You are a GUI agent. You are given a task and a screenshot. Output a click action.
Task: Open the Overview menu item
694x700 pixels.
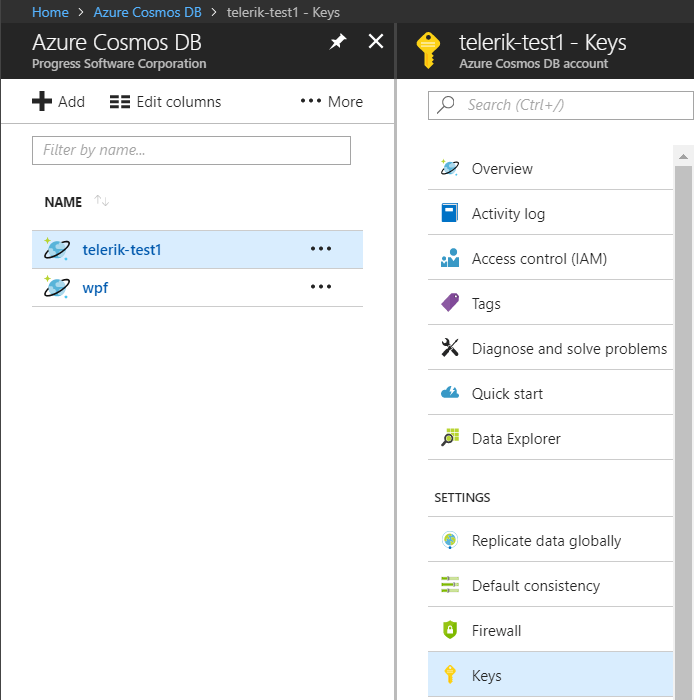502,169
